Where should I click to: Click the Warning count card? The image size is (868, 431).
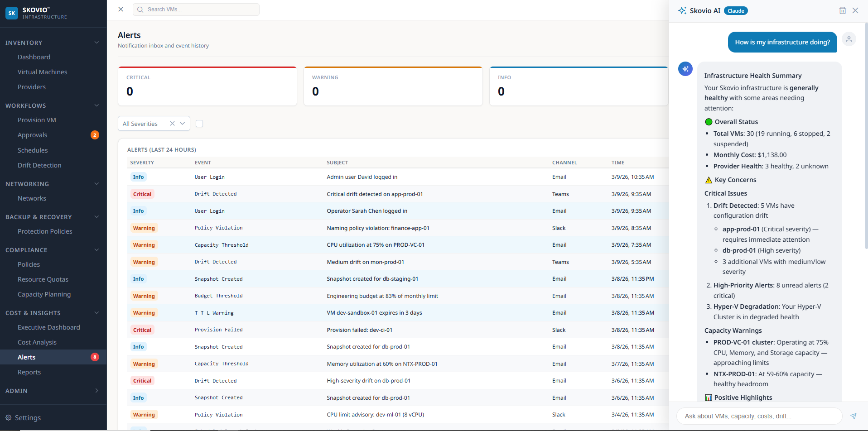pos(393,86)
